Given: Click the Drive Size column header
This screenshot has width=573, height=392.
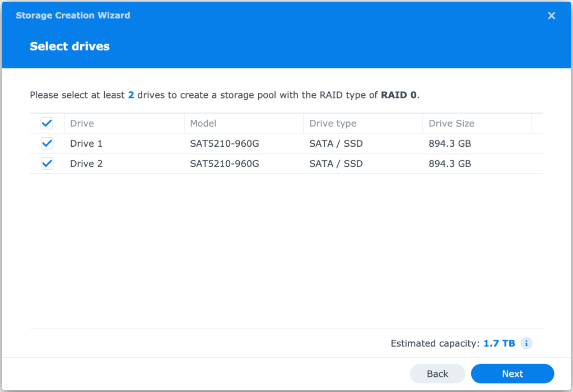Looking at the screenshot, I should point(451,123).
